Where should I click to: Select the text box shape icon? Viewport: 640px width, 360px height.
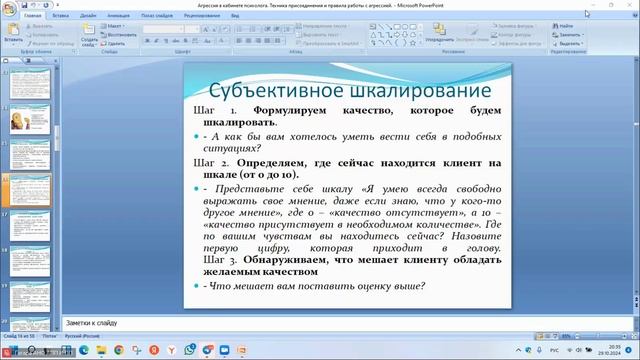tap(373, 27)
